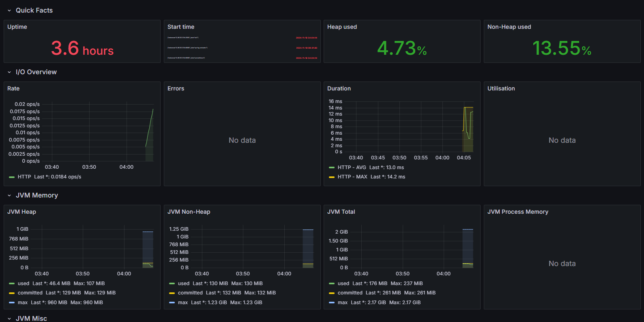The width and height of the screenshot is (644, 322).
Task: Toggle committed series label in JVM Total
Action: [350, 293]
